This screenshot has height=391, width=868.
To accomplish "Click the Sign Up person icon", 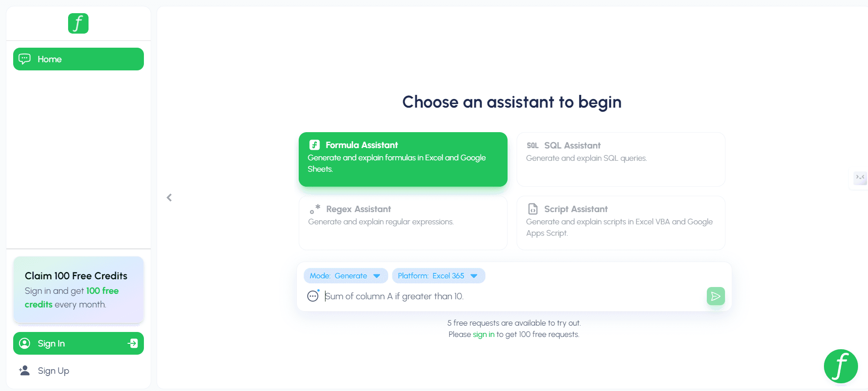I will 24,371.
